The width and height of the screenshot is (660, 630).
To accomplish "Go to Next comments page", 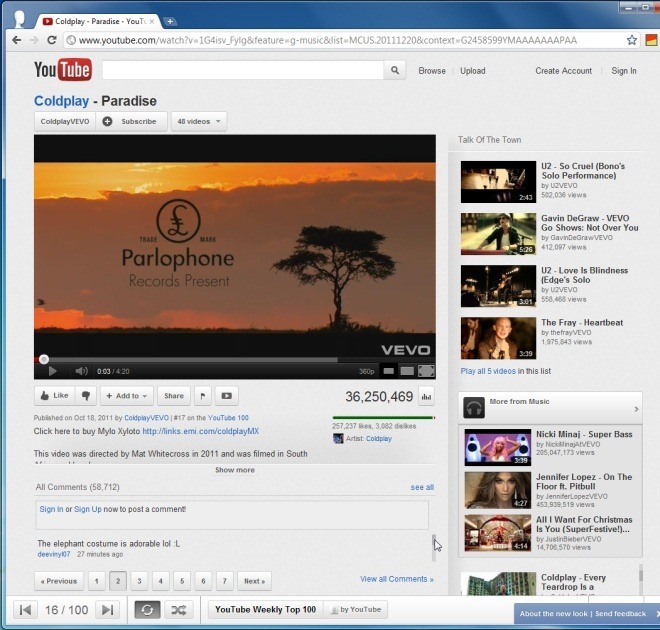I will (254, 581).
